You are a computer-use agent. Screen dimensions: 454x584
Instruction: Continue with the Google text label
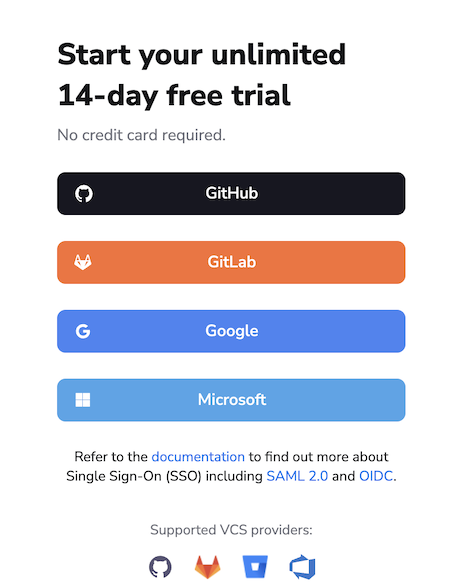232,331
